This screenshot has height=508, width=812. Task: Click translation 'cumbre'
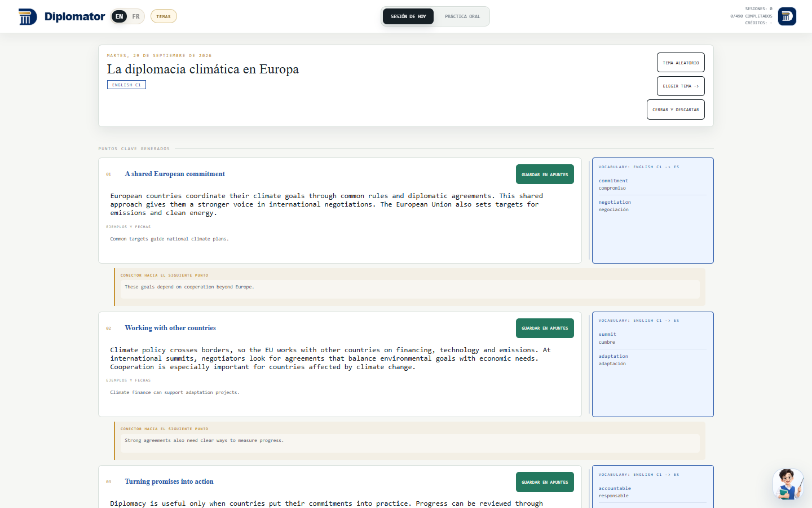click(x=607, y=342)
